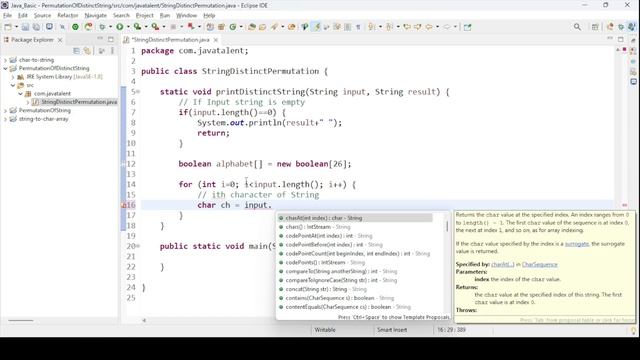Click the Coverage run toolbar icon
This screenshot has width=640, height=360.
coord(138,27)
